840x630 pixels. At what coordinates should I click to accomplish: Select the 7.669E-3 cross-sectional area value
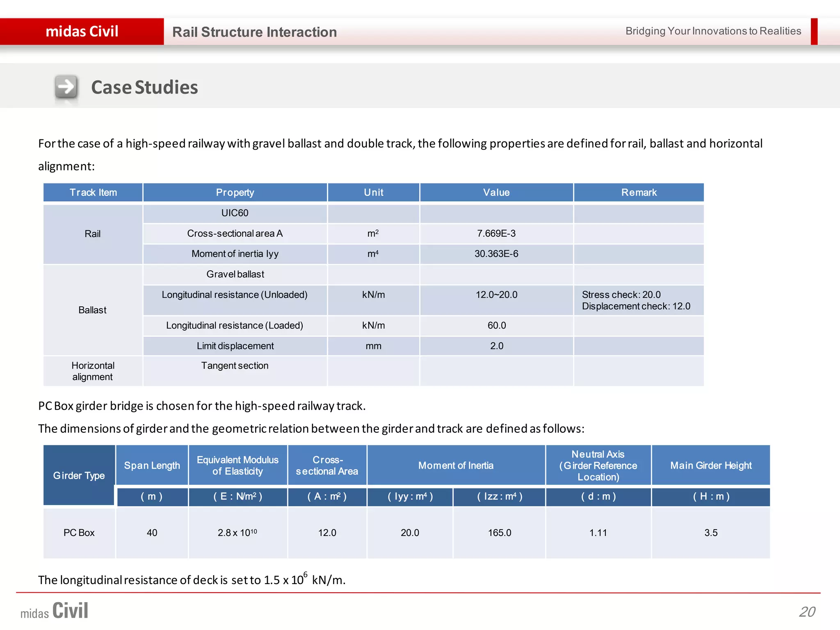496,233
